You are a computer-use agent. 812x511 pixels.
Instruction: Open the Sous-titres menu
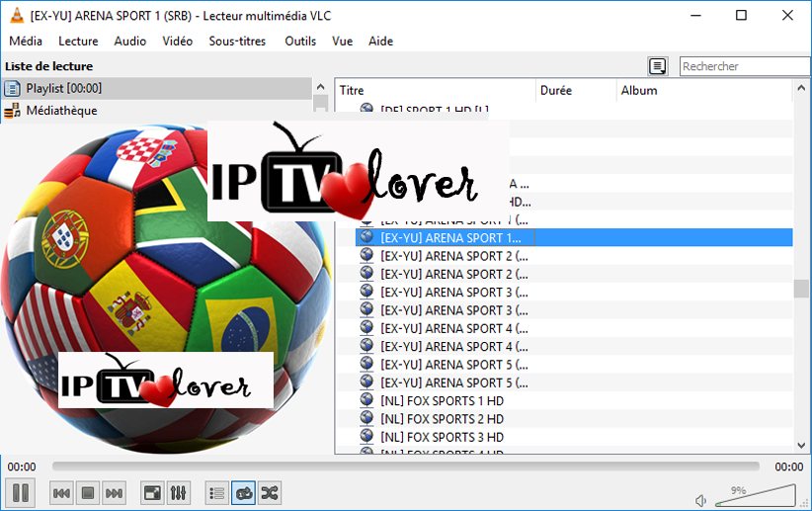[237, 41]
